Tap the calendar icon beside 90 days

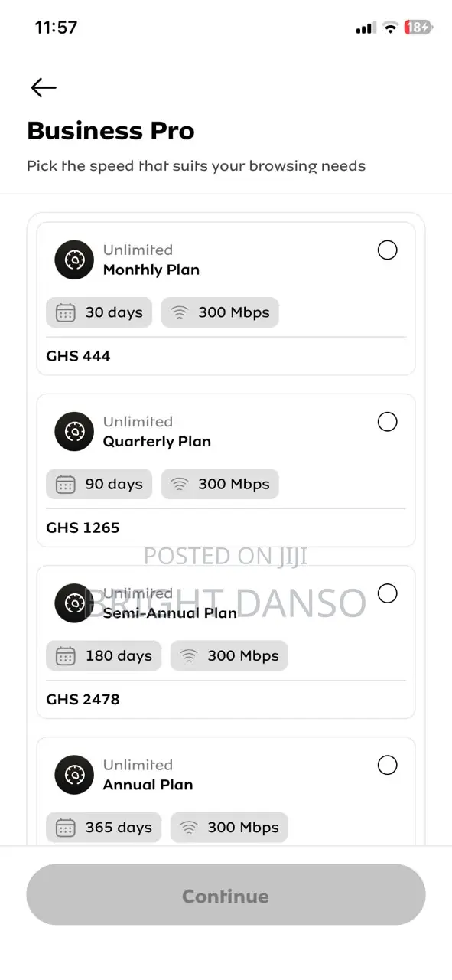click(66, 484)
